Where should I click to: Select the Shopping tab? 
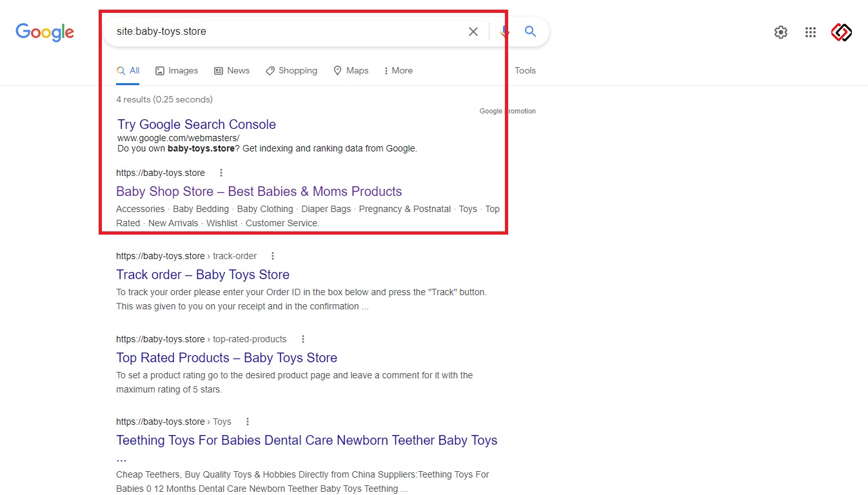click(x=291, y=71)
